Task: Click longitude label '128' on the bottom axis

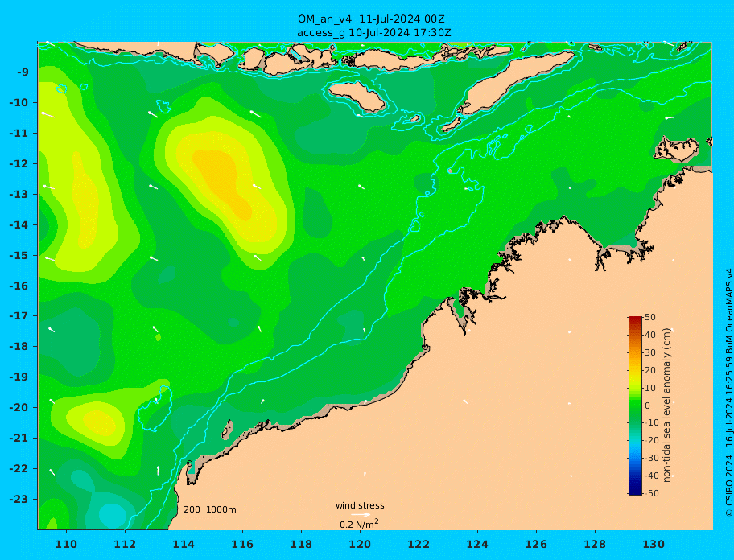Action: [x=595, y=544]
